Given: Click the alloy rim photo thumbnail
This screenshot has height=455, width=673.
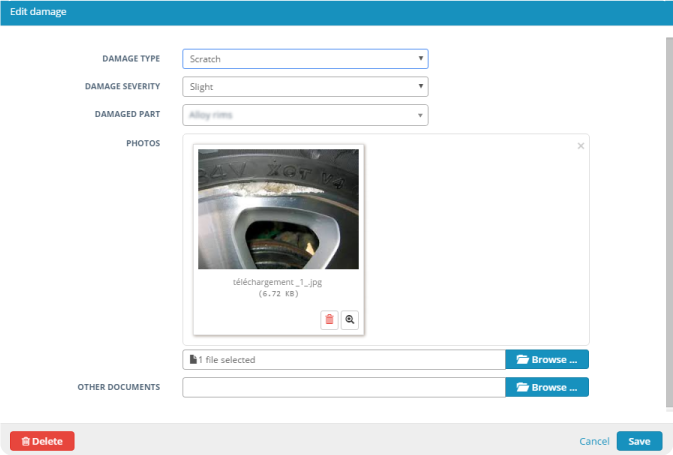Looking at the screenshot, I should pyautogui.click(x=278, y=209).
